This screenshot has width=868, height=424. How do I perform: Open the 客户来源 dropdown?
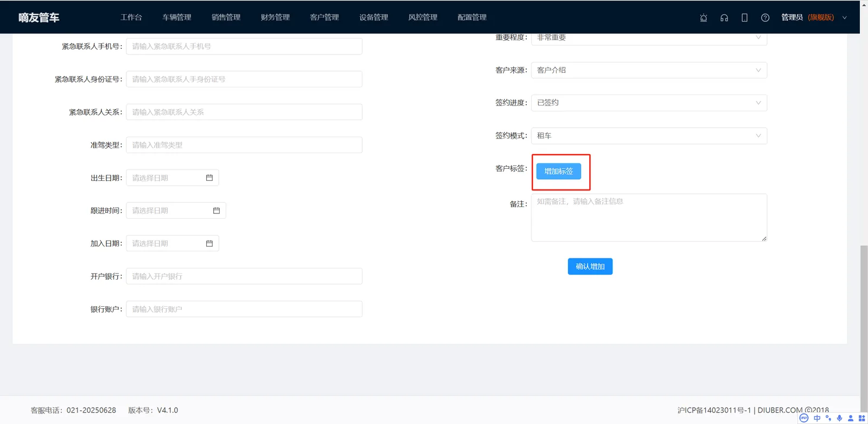649,70
